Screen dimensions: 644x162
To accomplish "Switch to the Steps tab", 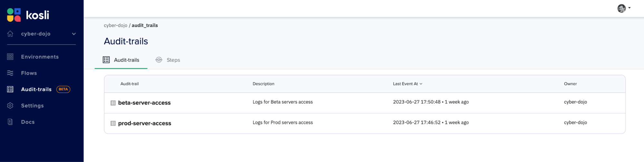I will 168,60.
